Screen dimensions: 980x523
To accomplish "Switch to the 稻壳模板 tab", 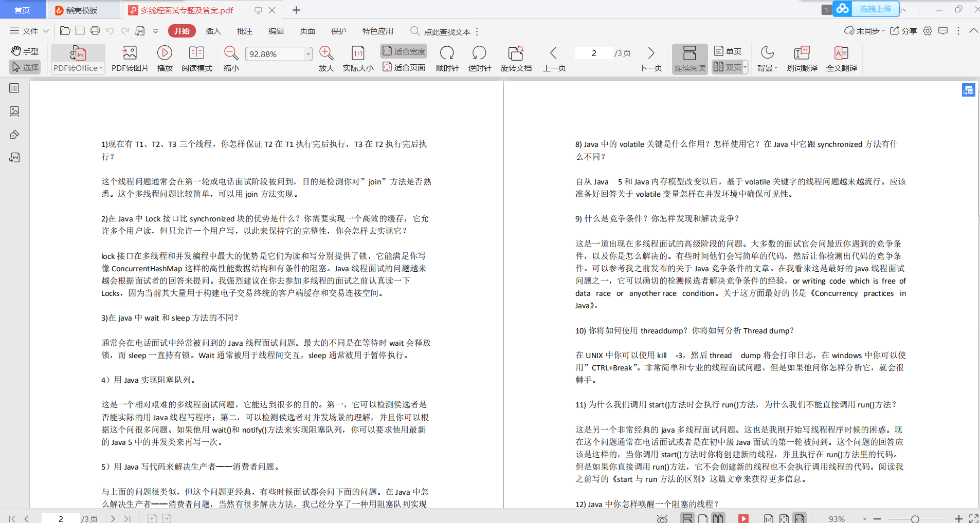I will [82, 10].
